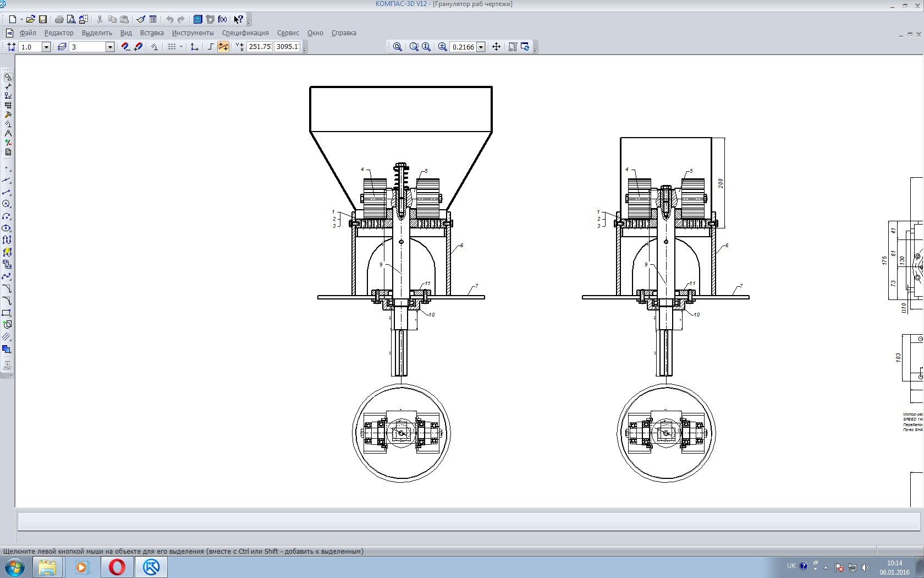This screenshot has height=578, width=924.
Task: Open the Инструменты menu
Action: [193, 33]
